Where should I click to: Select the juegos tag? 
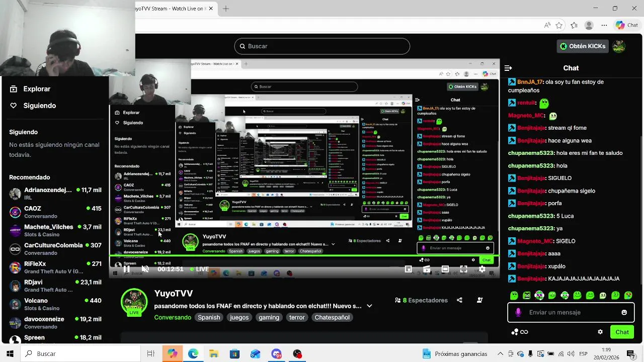click(239, 317)
